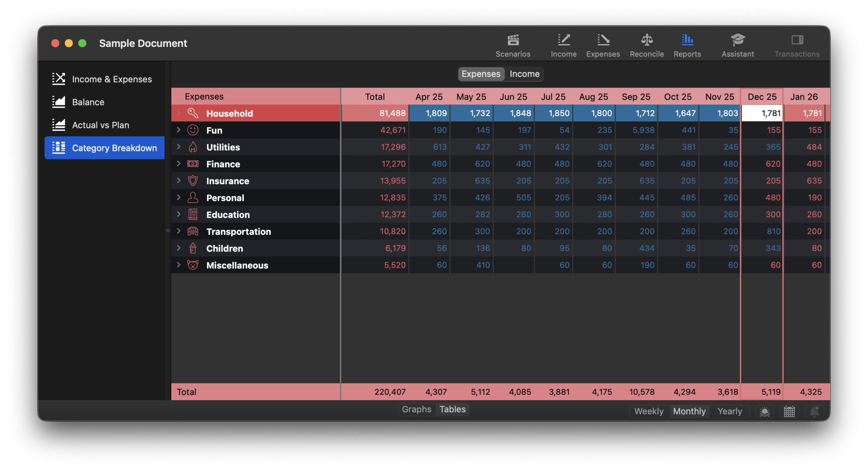Open the calendar grid icon
The image size is (868, 471).
[x=789, y=411]
